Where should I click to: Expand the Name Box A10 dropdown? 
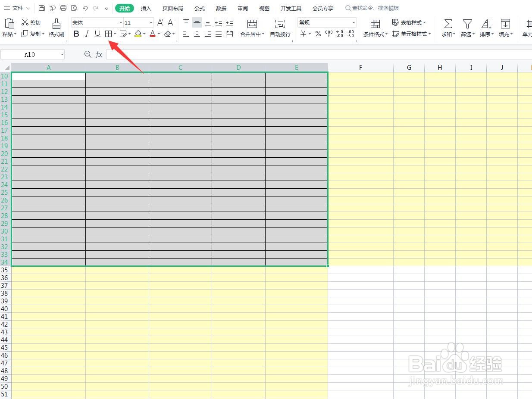[x=62, y=54]
